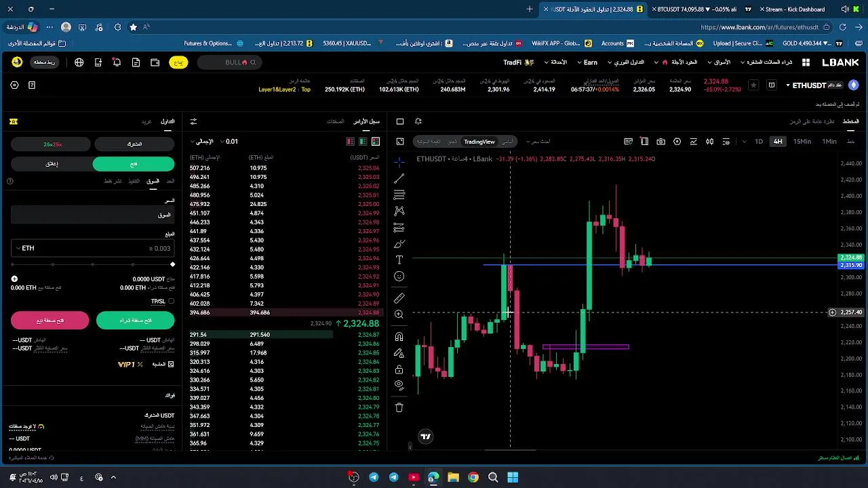Screen dimensions: 868x488
Task: Switch chart source to TradingView
Action: click(x=479, y=142)
